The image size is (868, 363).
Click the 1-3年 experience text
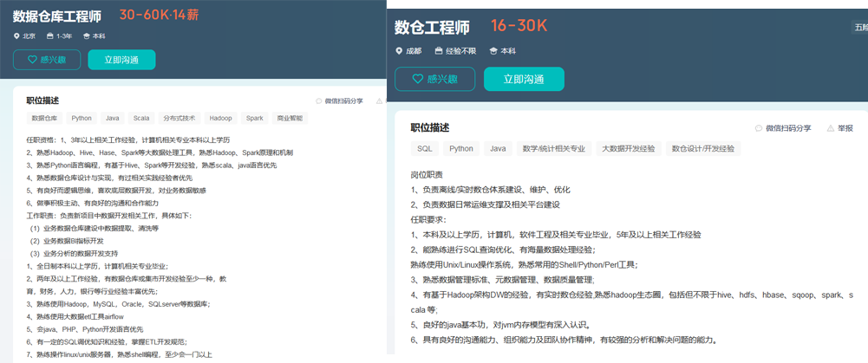click(65, 36)
